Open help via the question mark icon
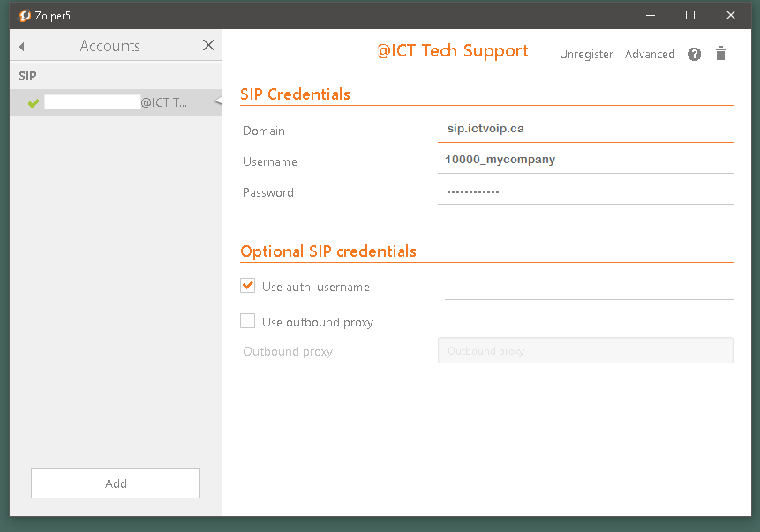The height and width of the screenshot is (532, 760). click(x=694, y=54)
